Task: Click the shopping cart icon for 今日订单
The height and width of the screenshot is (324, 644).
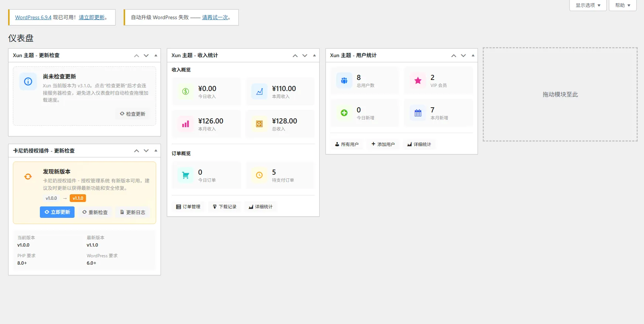Action: [186, 175]
